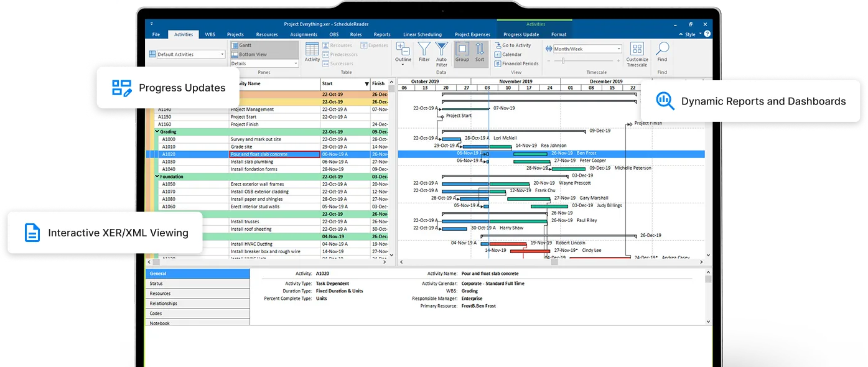Open the Month/Week timescale dropdown

tap(618, 49)
